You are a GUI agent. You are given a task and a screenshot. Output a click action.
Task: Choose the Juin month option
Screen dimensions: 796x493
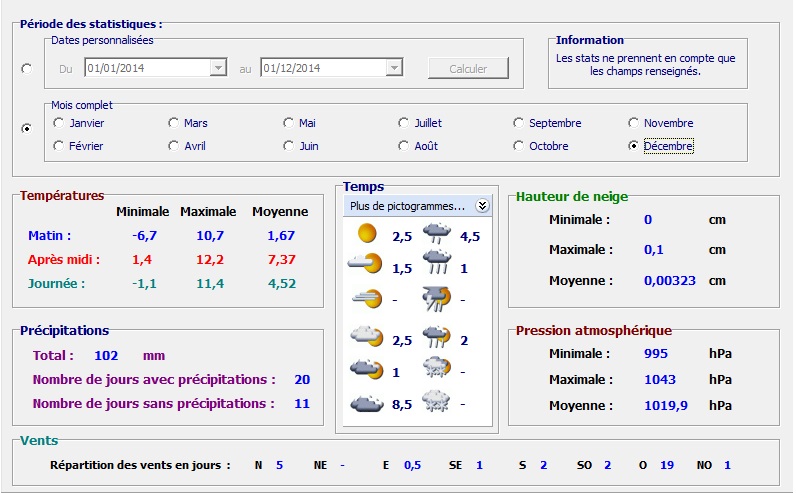coord(301,146)
